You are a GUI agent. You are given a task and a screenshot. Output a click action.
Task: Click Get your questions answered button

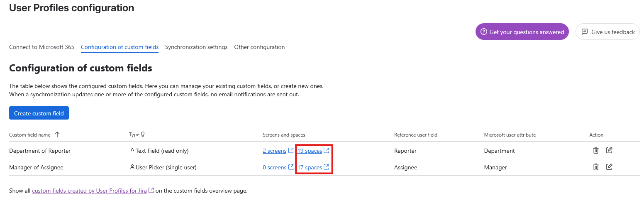pyautogui.click(x=522, y=32)
